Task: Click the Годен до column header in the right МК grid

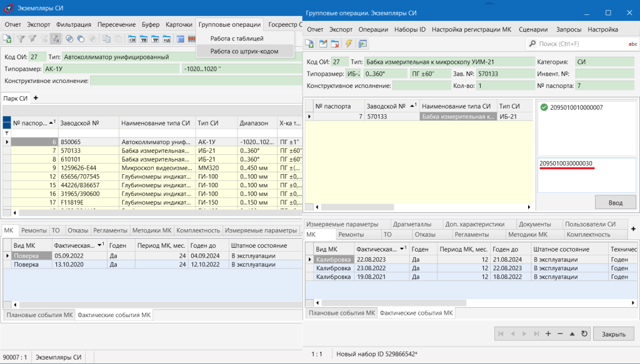Action: 510,249
